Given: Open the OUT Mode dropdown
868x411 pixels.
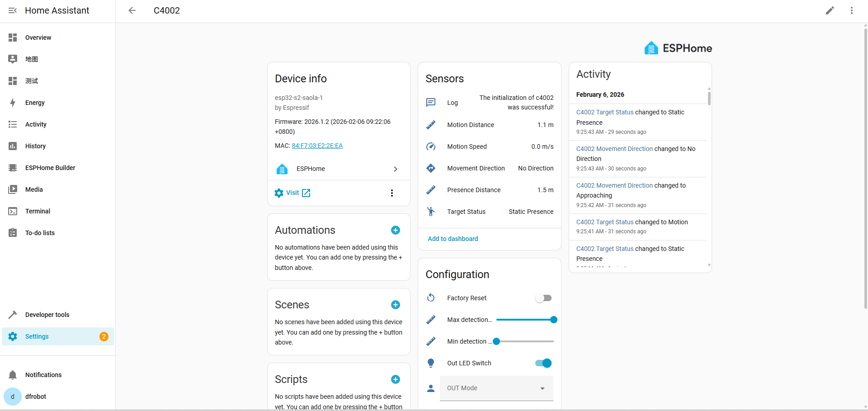Looking at the screenshot, I should coord(496,388).
